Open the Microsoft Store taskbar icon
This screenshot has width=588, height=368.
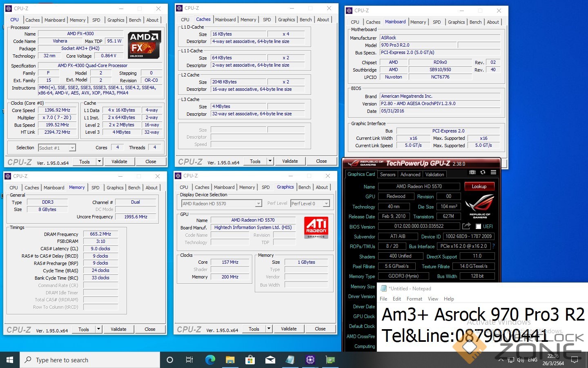[x=250, y=360]
